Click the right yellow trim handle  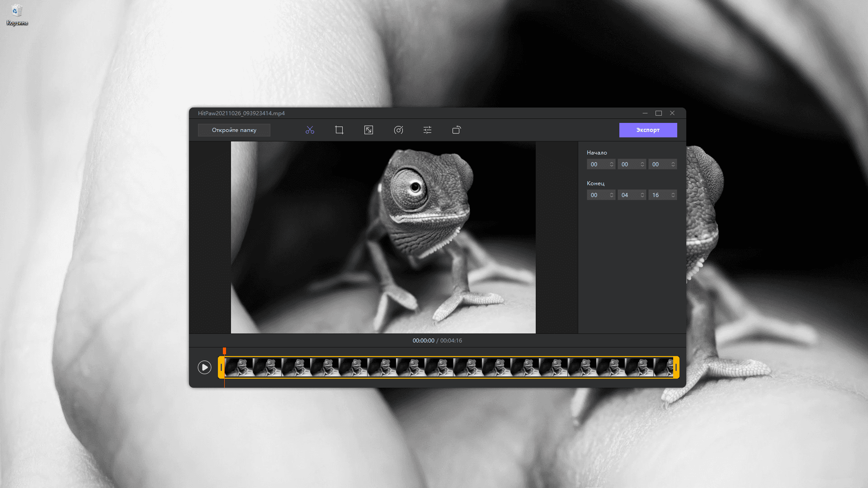click(x=676, y=367)
